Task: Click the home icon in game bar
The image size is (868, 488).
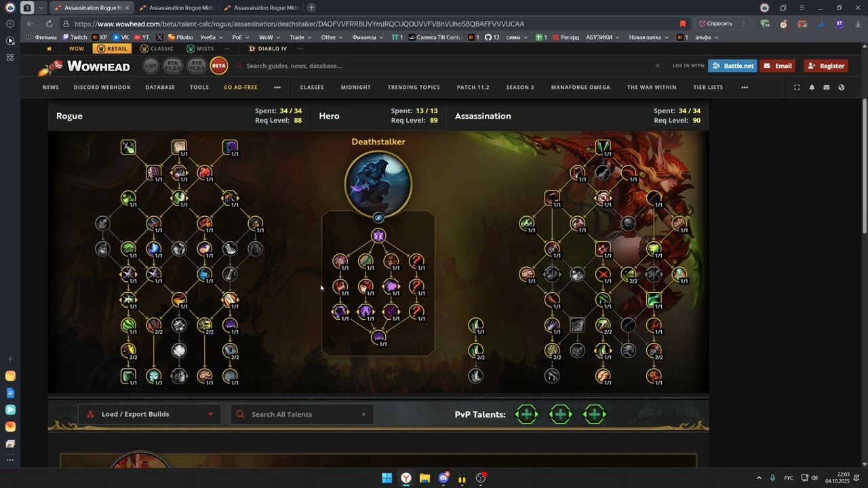Action: (49, 49)
